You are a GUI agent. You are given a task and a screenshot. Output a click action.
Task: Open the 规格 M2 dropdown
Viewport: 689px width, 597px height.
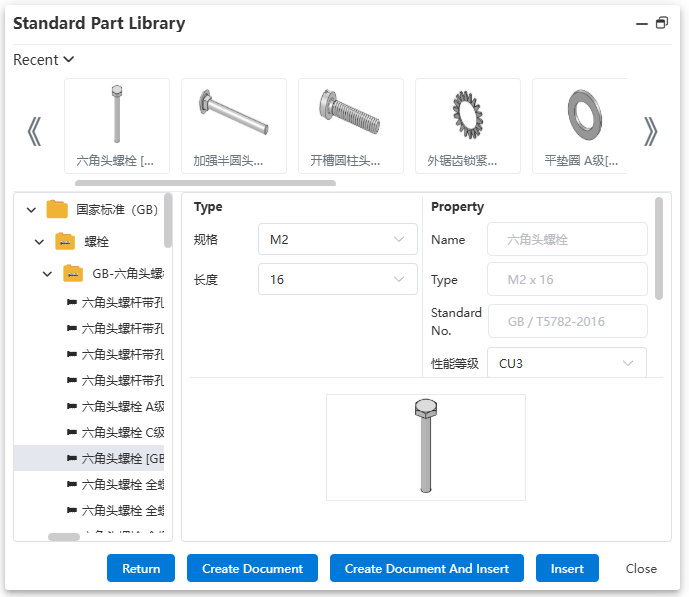point(337,239)
